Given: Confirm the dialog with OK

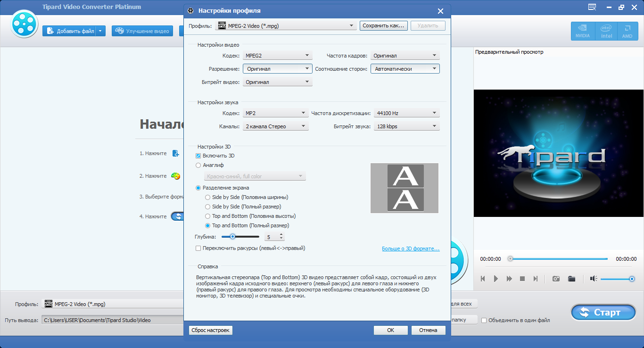Looking at the screenshot, I should (x=391, y=331).
